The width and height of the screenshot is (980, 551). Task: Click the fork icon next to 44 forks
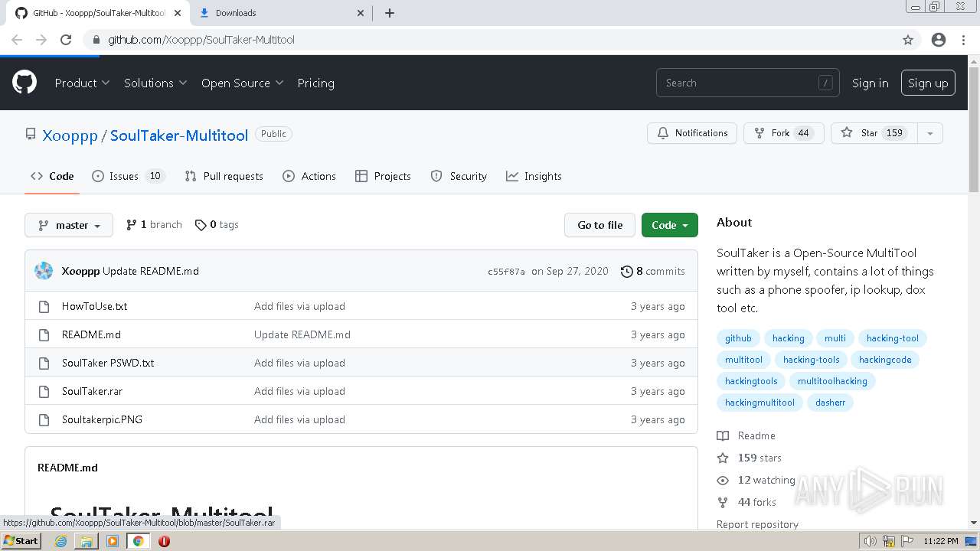point(723,502)
